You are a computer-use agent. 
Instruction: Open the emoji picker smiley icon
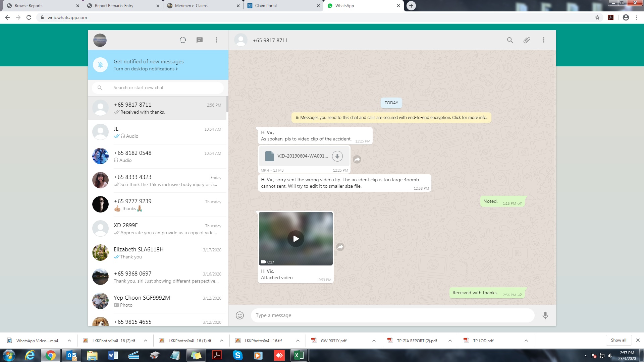(x=239, y=315)
